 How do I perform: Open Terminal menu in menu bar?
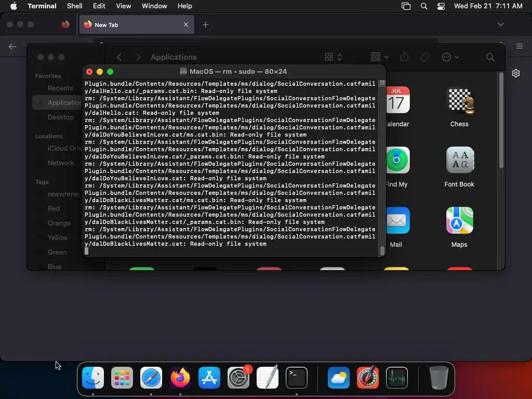[42, 6]
